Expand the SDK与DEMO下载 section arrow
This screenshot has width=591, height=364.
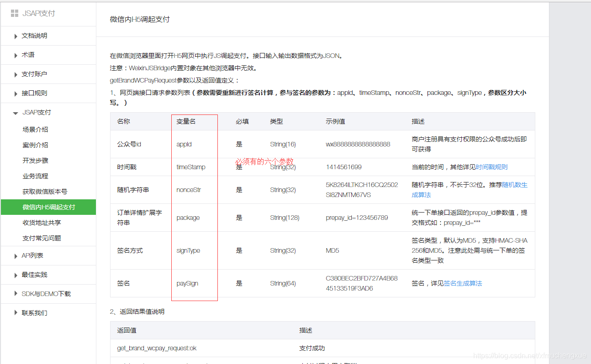(16, 294)
